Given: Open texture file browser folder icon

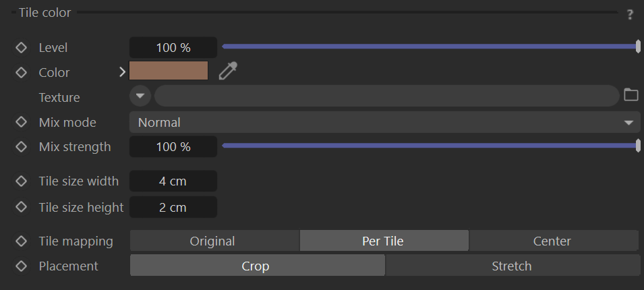Looking at the screenshot, I should 631,95.
